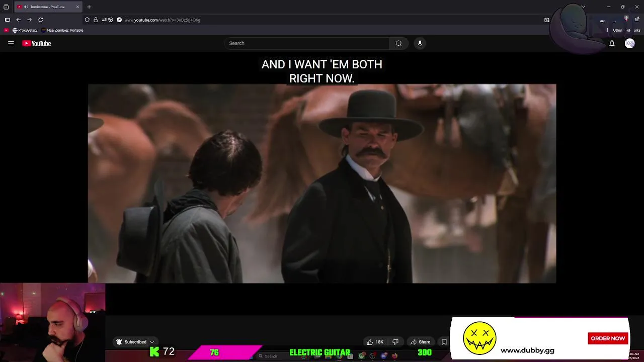Click the Windows taskbar Search box
This screenshot has width=644, height=362.
(x=277, y=356)
